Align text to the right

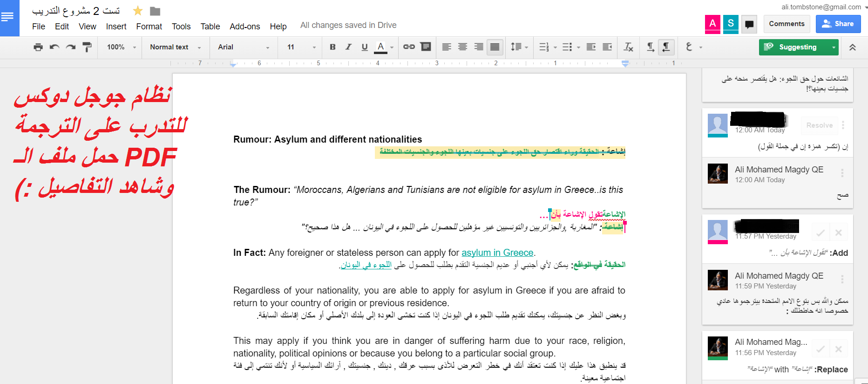479,47
